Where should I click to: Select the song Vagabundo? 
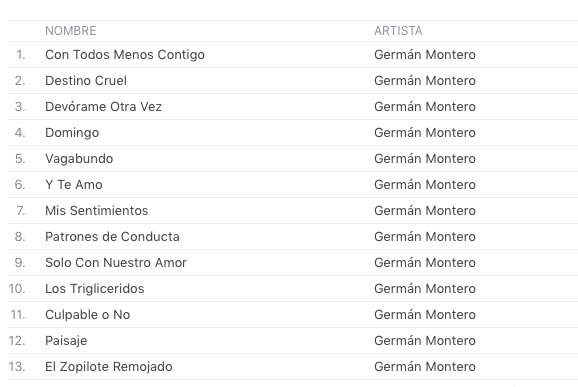[79, 158]
